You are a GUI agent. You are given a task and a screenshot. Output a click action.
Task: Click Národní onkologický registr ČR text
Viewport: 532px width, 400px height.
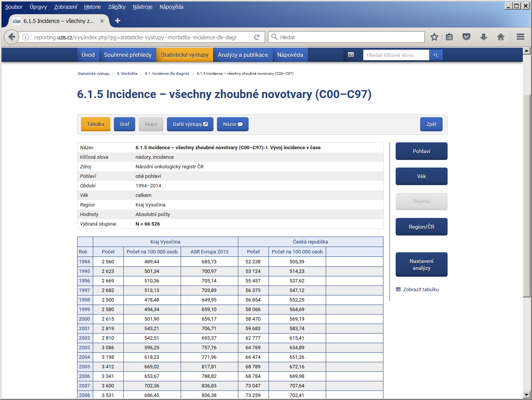click(x=170, y=167)
